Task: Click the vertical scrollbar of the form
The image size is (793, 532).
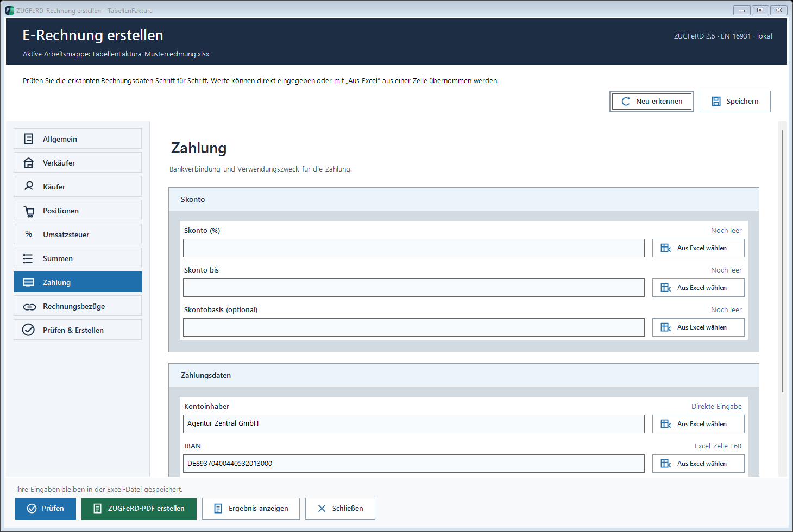Action: pos(783,261)
